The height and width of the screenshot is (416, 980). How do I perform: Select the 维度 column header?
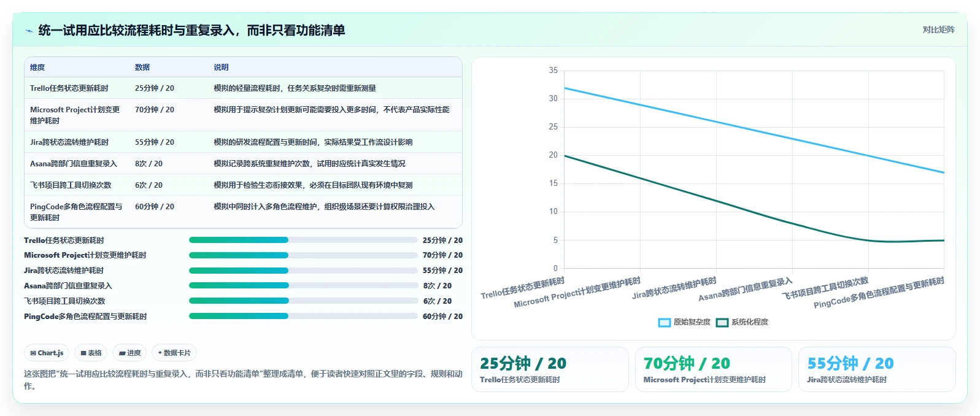[x=37, y=67]
